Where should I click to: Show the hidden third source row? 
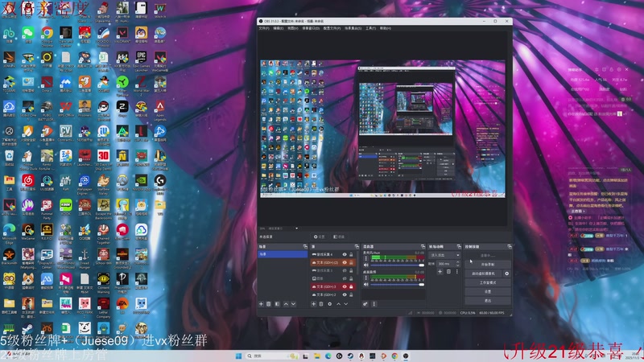click(x=345, y=270)
